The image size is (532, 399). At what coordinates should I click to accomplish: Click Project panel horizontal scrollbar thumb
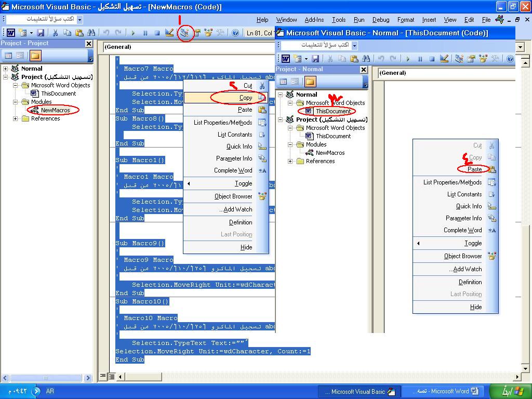click(46, 378)
